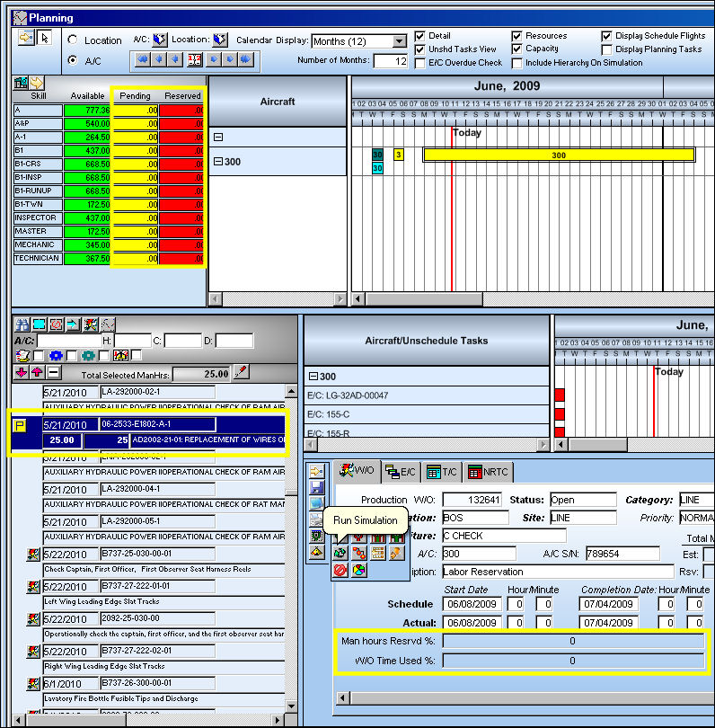Click the MECHANIC skill row
Image resolution: width=715 pixels, height=728 pixels.
pos(38,244)
